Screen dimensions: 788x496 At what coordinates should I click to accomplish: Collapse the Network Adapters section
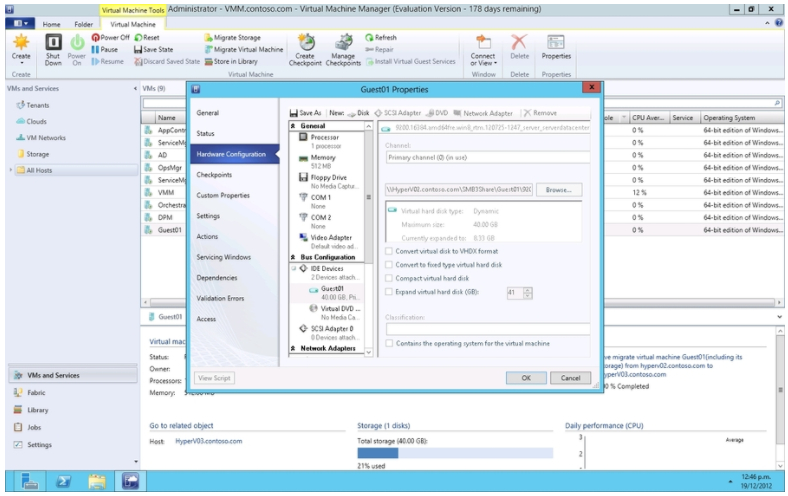293,348
